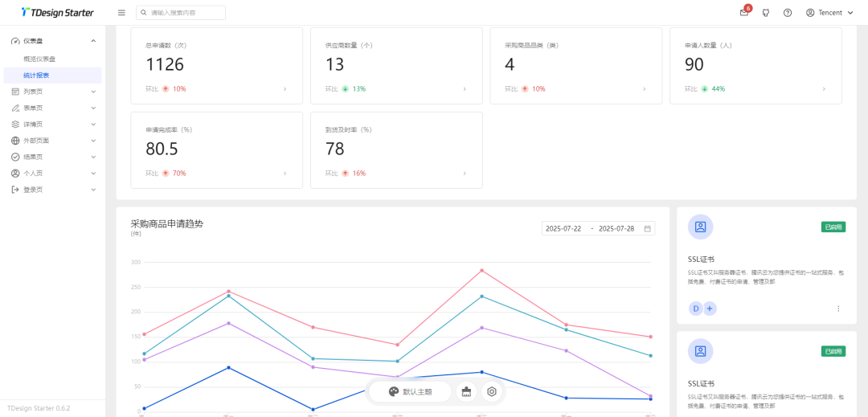Screen dimensions: 868x417
Task: Click the peak pink data point near 300
Action: [481, 271]
